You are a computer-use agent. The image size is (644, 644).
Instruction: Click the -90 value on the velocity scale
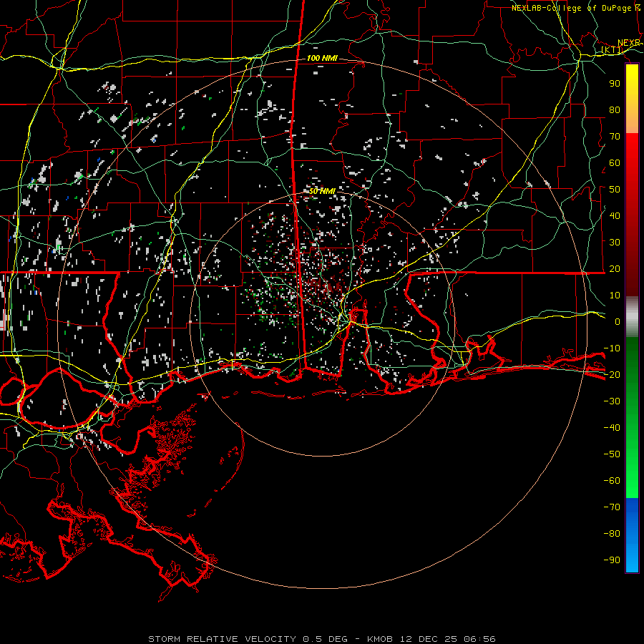click(612, 560)
